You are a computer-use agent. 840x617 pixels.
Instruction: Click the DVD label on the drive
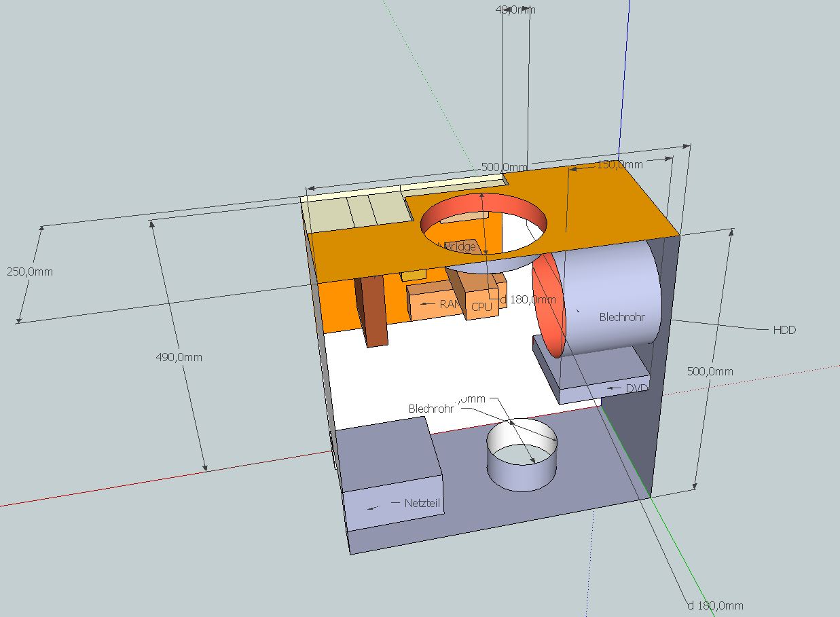(636, 388)
